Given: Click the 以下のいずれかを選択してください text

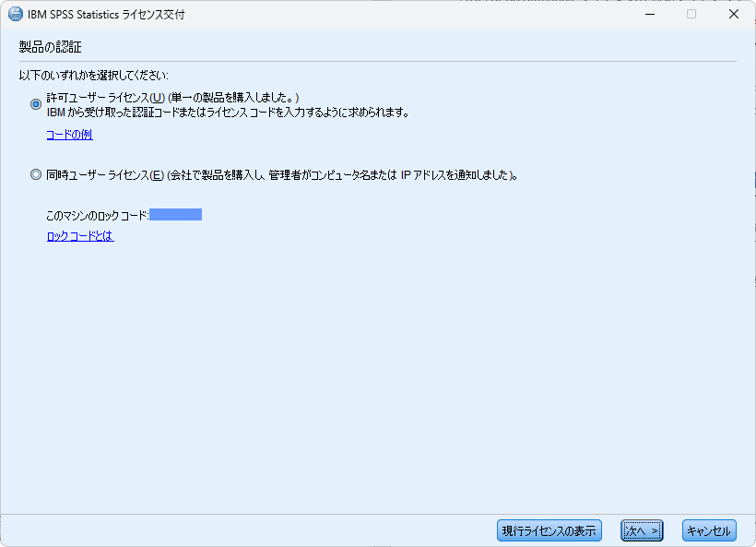Looking at the screenshot, I should 93,76.
